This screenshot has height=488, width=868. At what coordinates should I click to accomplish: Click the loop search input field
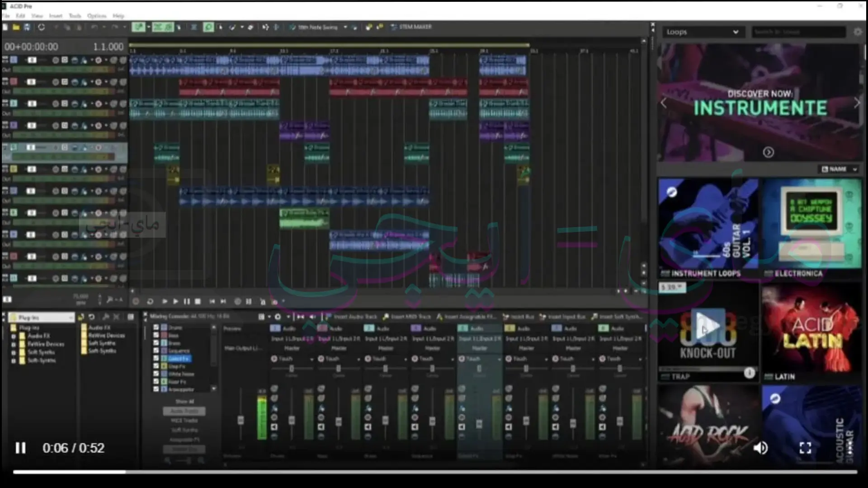point(798,32)
